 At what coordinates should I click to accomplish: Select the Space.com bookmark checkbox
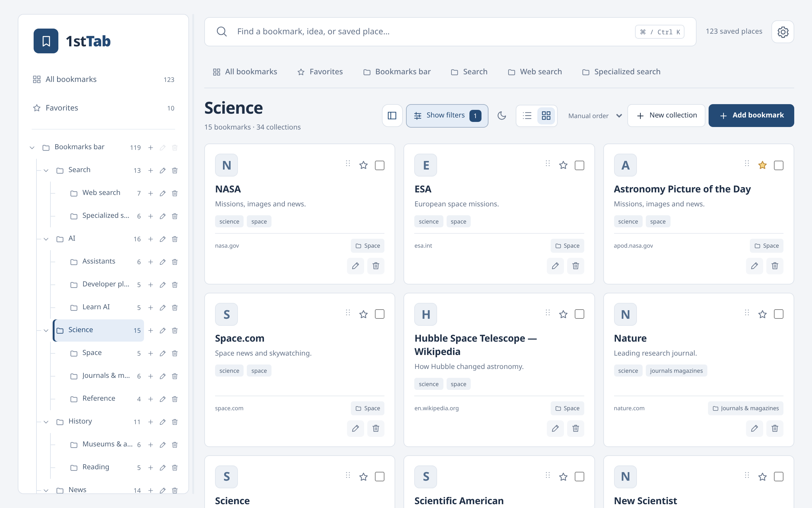(x=379, y=314)
